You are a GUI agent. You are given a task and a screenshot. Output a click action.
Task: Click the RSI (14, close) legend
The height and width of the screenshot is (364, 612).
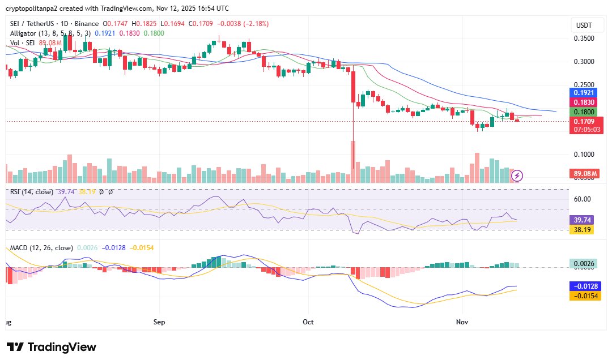coord(32,192)
